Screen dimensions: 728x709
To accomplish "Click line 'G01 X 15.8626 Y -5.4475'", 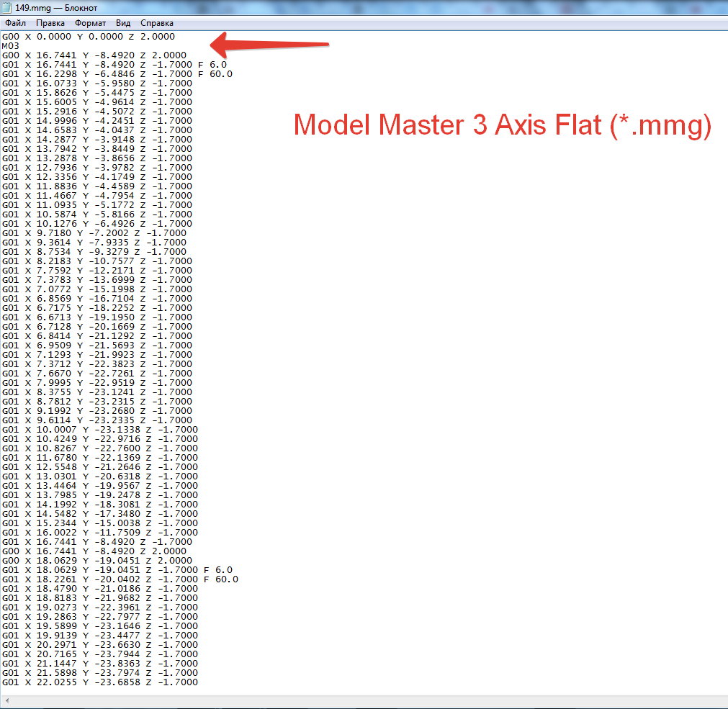I will pos(97,93).
